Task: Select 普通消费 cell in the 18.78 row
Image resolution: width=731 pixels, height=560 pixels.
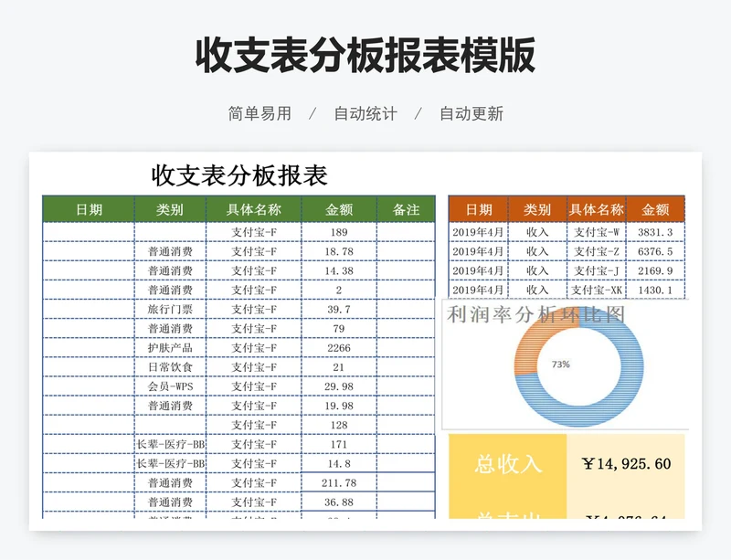Action: click(x=170, y=251)
